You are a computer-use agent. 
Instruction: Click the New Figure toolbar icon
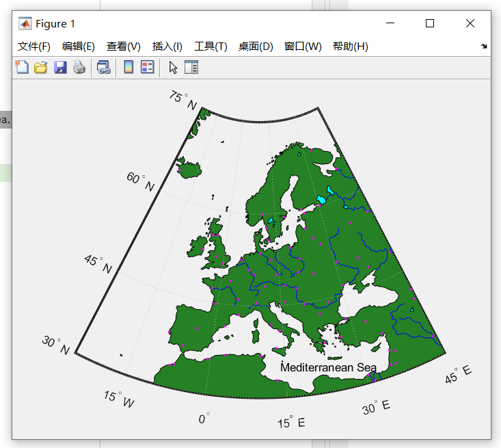coord(22,67)
